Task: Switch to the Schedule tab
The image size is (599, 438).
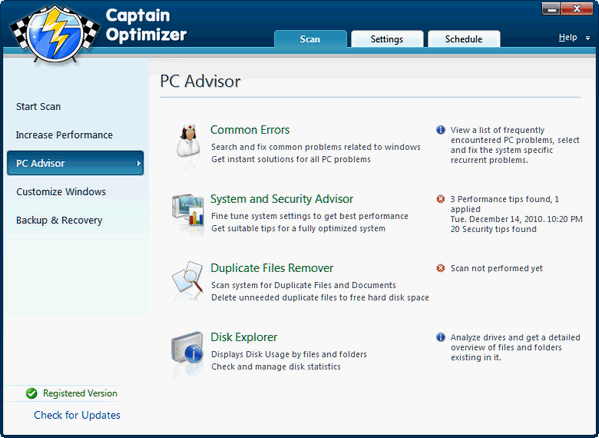Action: (x=464, y=39)
